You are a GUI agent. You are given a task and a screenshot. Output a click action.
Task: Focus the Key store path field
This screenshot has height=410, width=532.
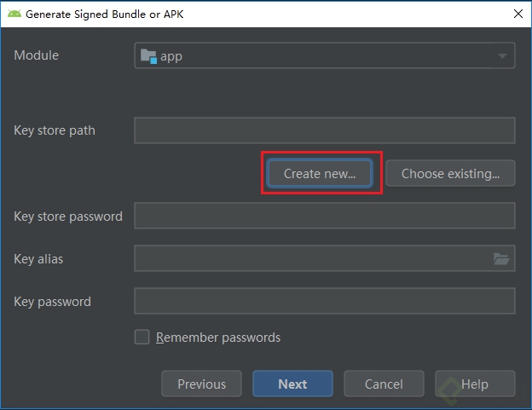(325, 130)
